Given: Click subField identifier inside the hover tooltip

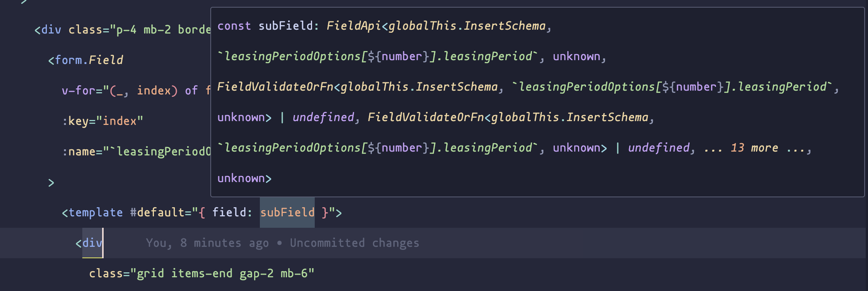Looking at the screenshot, I should point(286,26).
